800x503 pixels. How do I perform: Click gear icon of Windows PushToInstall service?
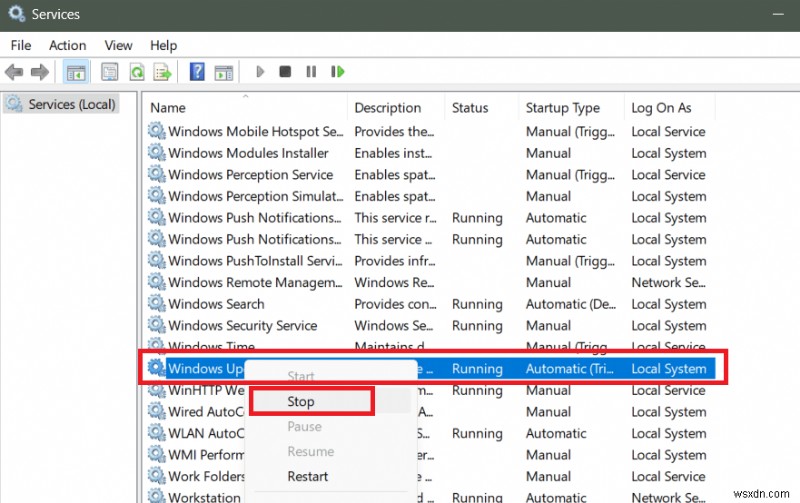(157, 260)
